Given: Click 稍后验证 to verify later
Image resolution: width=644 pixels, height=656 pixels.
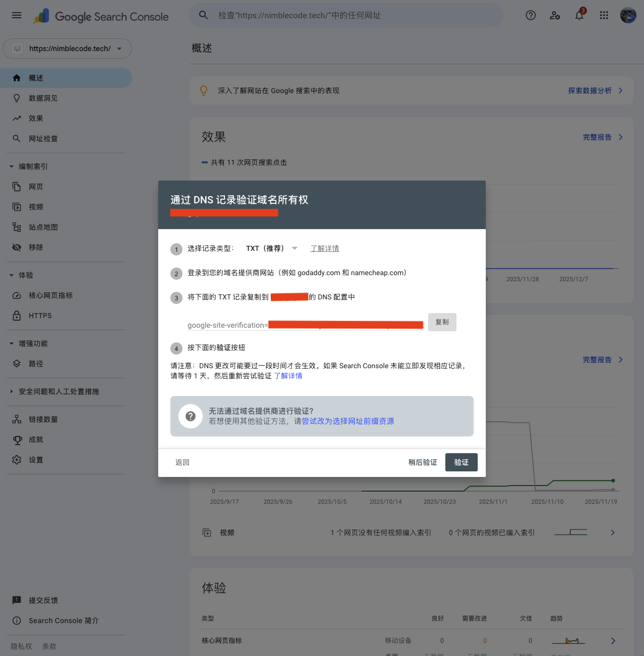Looking at the screenshot, I should [423, 462].
